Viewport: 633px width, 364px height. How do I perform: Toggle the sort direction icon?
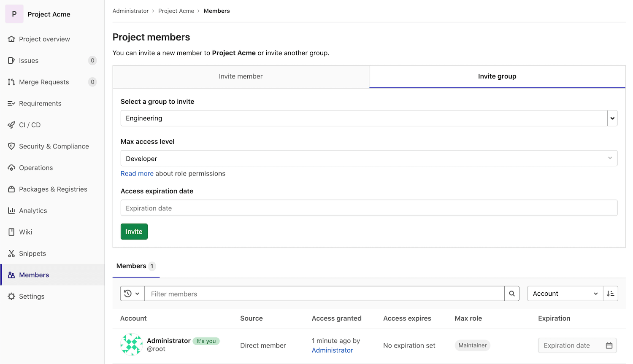tap(610, 294)
